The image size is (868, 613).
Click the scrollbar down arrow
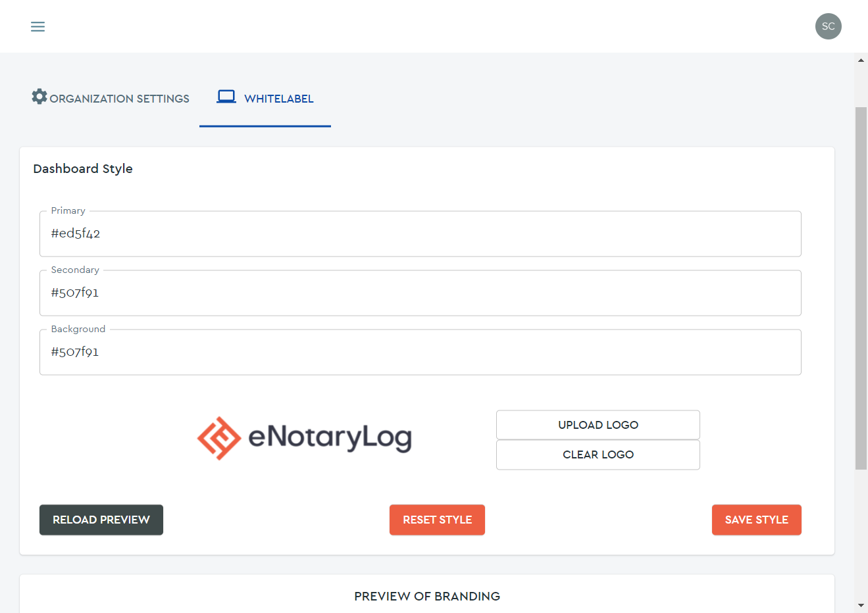pyautogui.click(x=861, y=605)
